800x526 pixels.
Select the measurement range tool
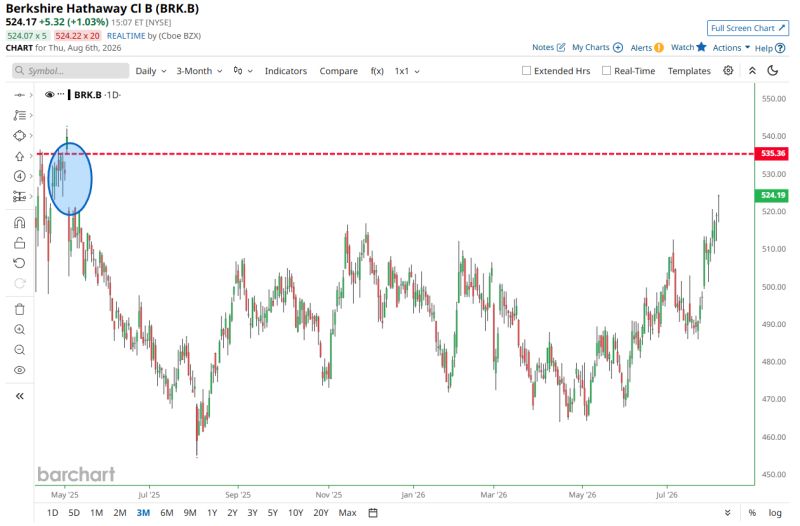tap(19, 196)
